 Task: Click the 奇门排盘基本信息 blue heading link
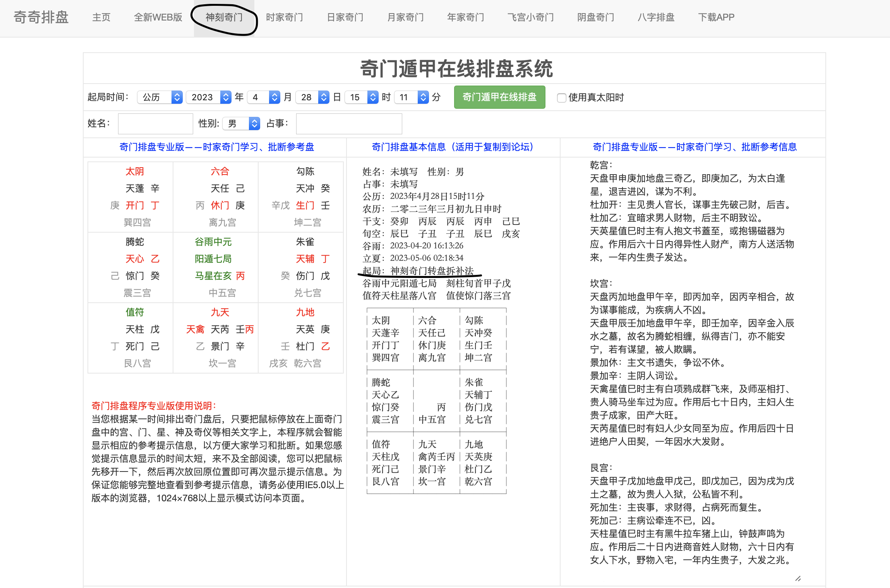click(453, 147)
